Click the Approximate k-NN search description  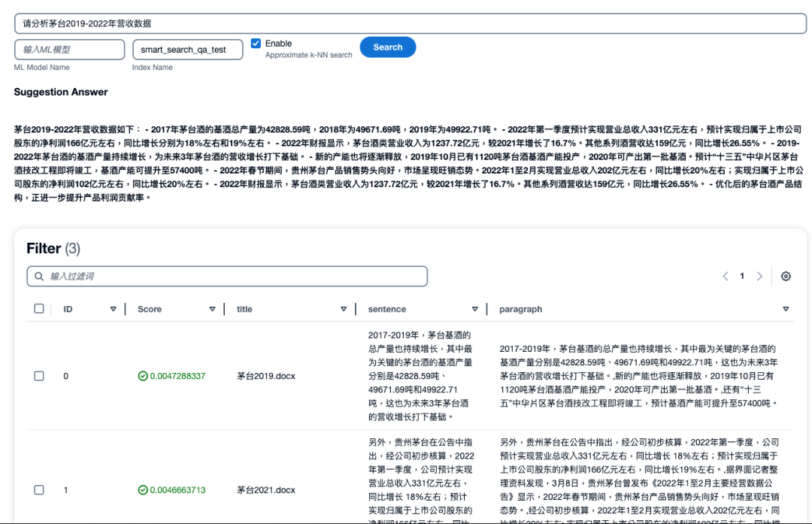[309, 55]
